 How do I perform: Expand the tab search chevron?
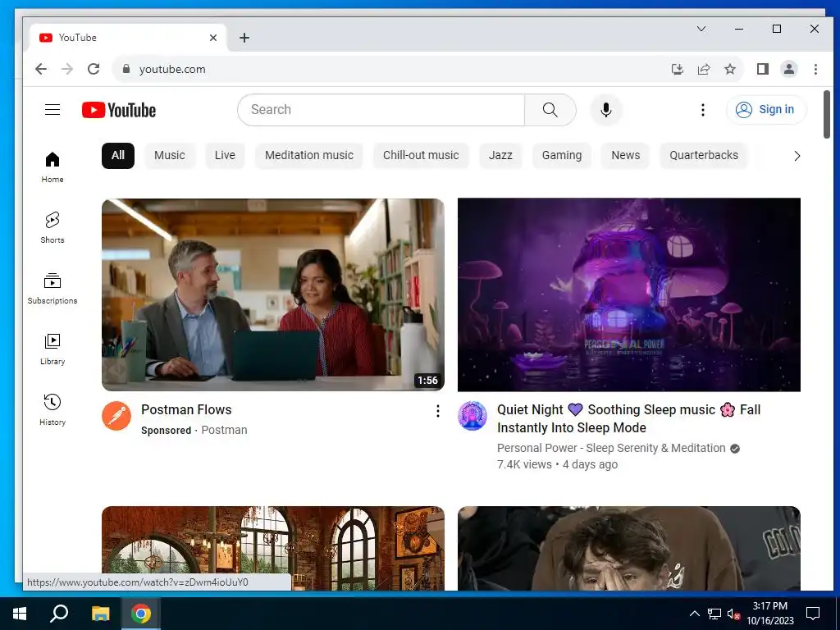(701, 29)
